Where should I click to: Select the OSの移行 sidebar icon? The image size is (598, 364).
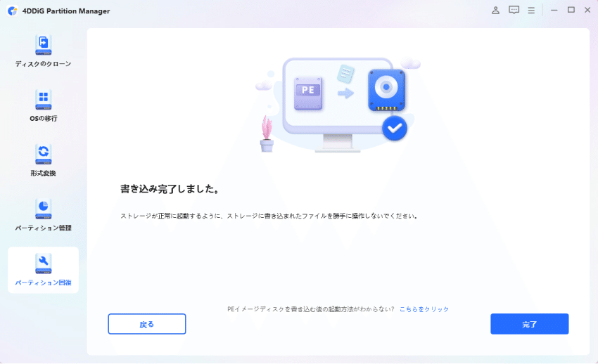pyautogui.click(x=44, y=99)
